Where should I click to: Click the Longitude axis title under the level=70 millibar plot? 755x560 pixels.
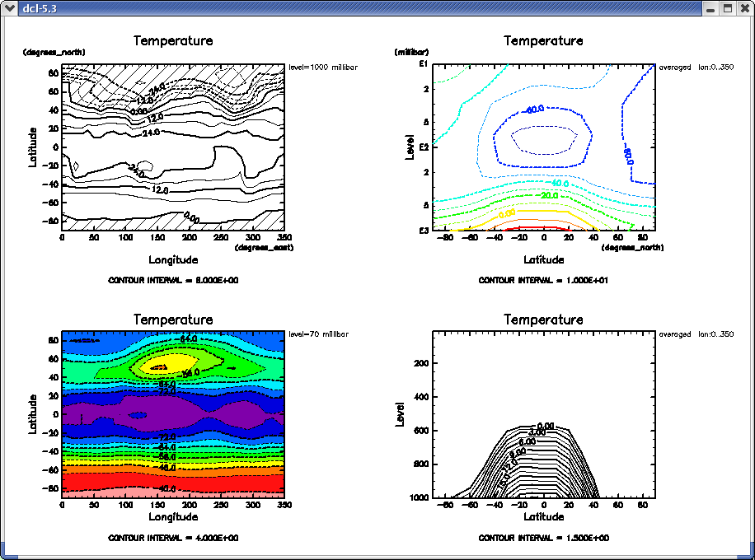(173, 516)
